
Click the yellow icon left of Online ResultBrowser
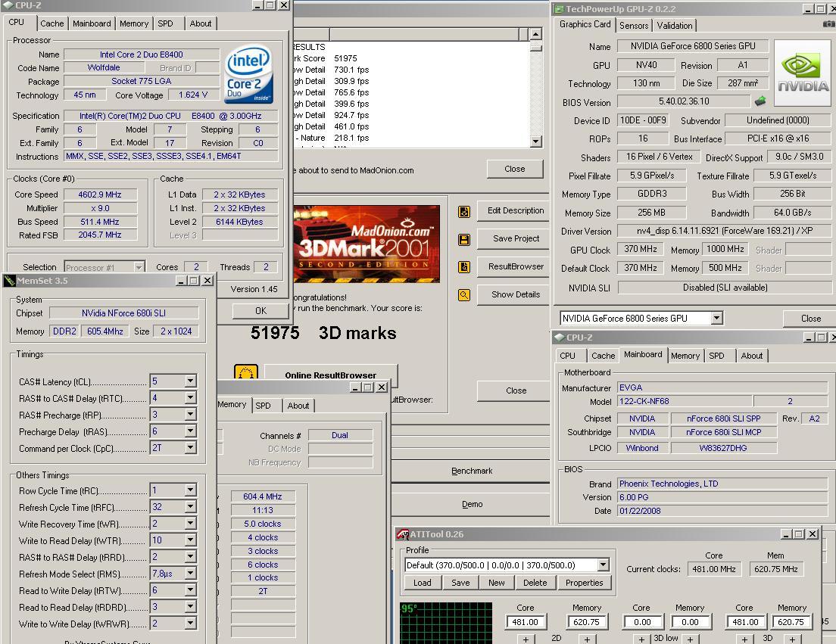[x=246, y=372]
